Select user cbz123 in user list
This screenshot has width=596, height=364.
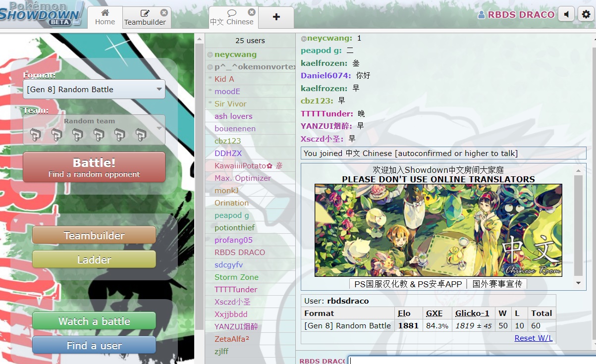pos(250,141)
